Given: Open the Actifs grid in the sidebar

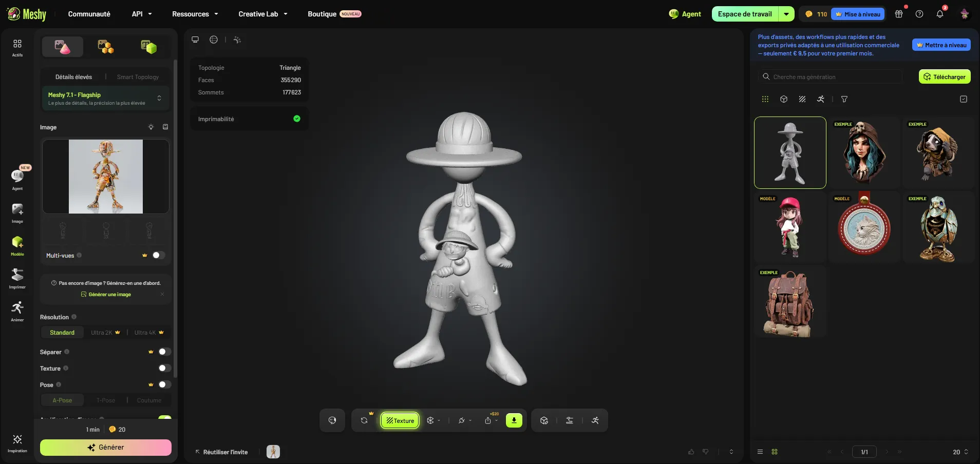Looking at the screenshot, I should [17, 47].
